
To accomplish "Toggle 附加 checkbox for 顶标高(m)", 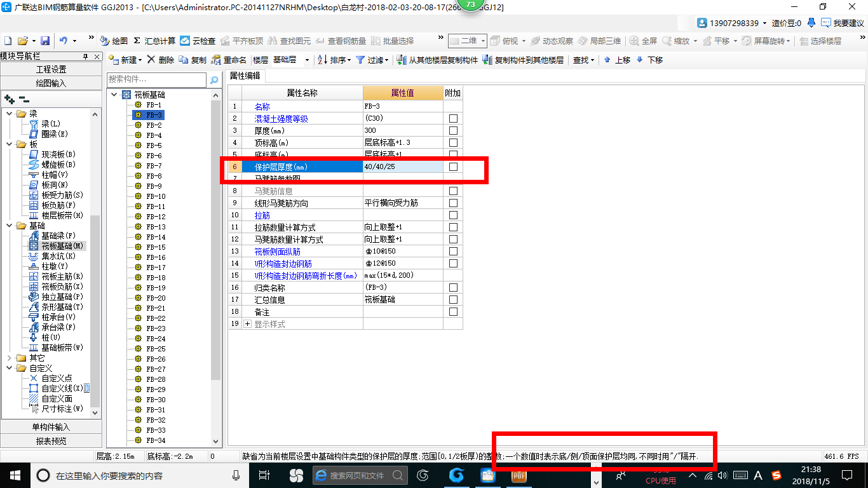I will tap(453, 142).
